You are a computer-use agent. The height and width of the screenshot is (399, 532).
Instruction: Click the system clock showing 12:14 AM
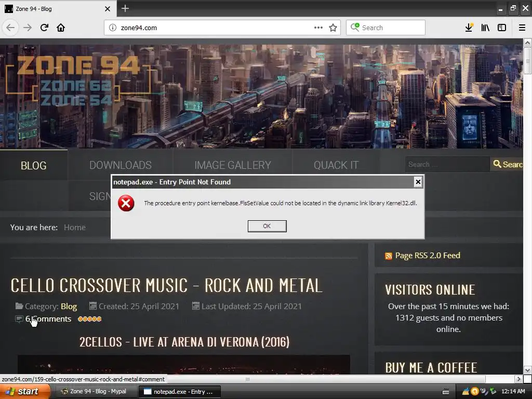pos(513,392)
